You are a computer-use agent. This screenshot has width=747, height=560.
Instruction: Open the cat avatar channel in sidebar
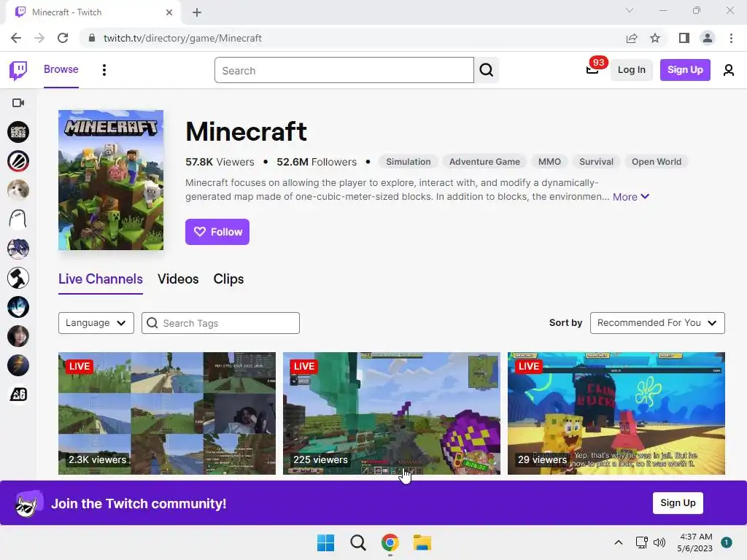[18, 190]
